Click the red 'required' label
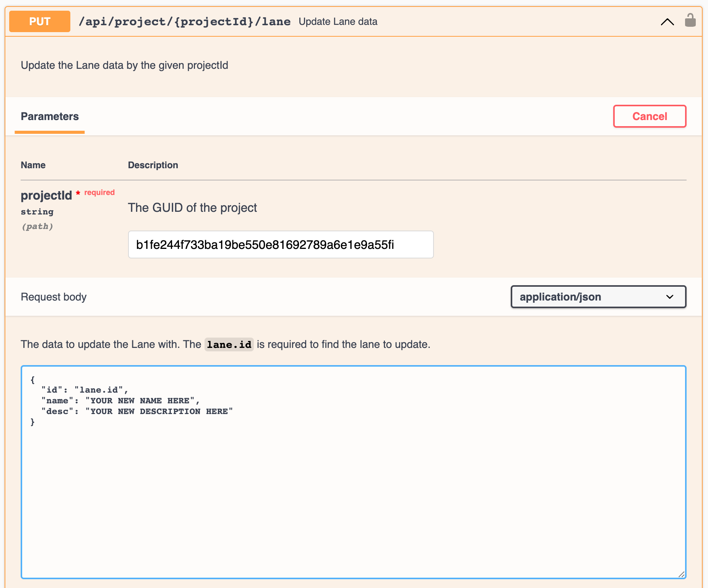The width and height of the screenshot is (708, 588). click(x=99, y=192)
